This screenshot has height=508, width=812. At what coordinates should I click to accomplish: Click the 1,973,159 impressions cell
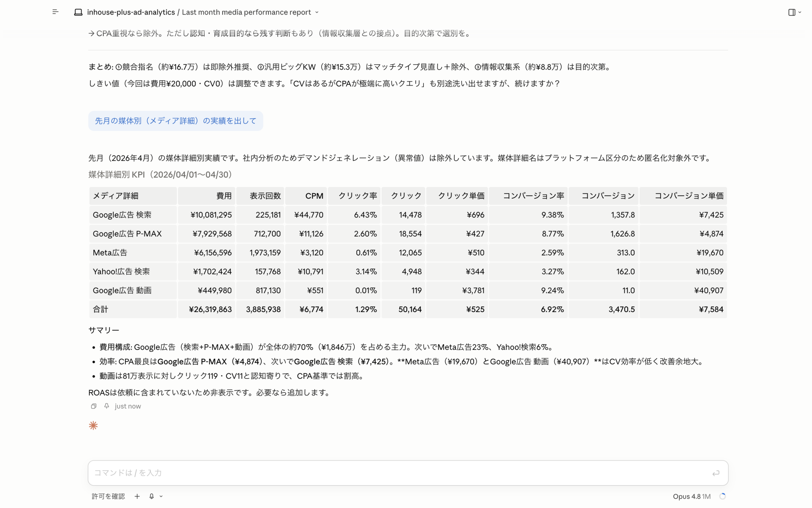tap(260, 253)
